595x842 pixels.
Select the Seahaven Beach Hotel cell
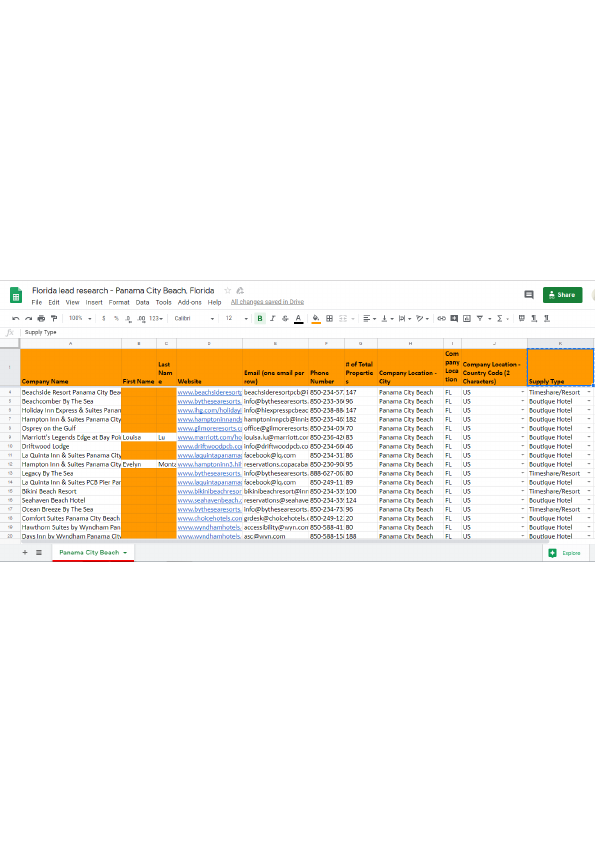coord(71,500)
